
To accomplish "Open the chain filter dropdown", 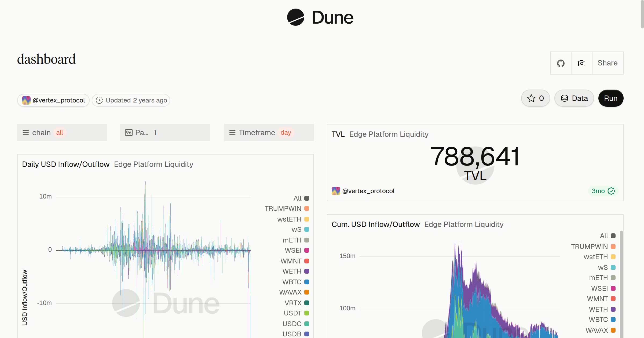I will tap(62, 133).
